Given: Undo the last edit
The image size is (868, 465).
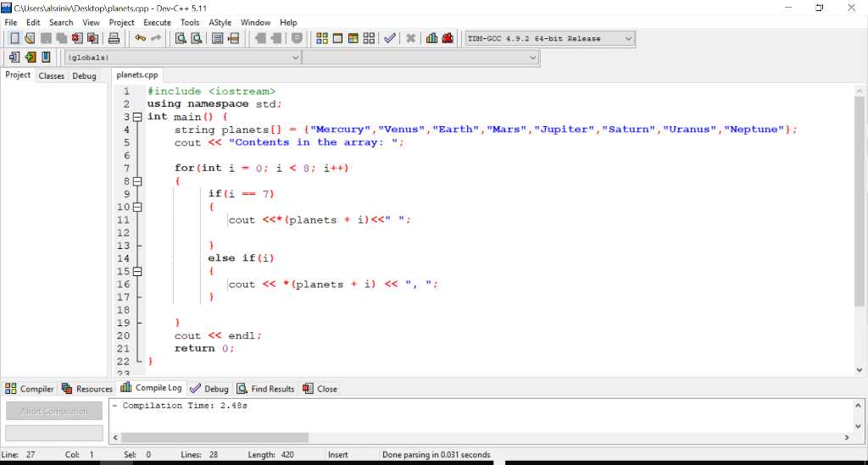Looking at the screenshot, I should pyautogui.click(x=140, y=38).
